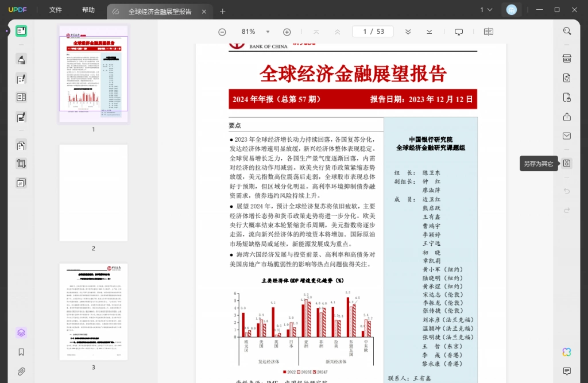The height and width of the screenshot is (383, 588).
Task: Add a new tab with plus button
Action: click(222, 11)
